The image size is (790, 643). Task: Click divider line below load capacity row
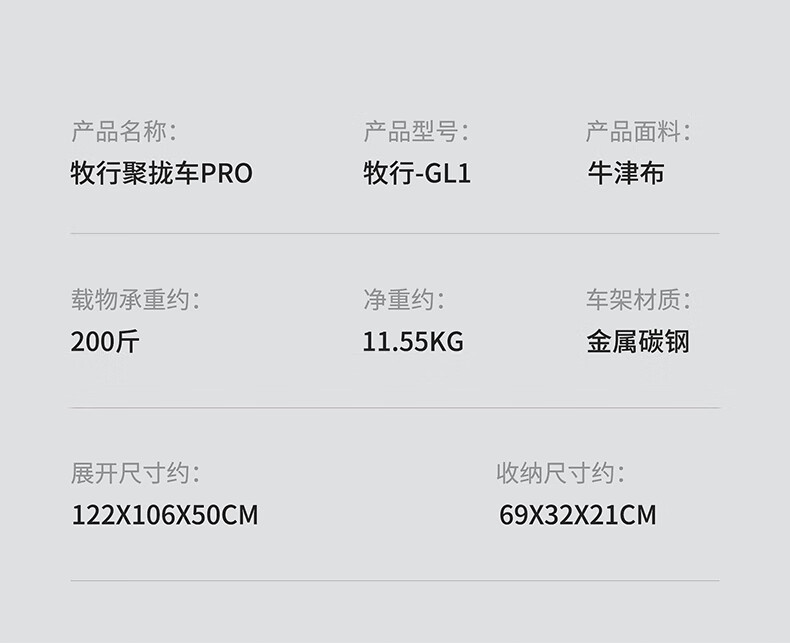(395, 408)
